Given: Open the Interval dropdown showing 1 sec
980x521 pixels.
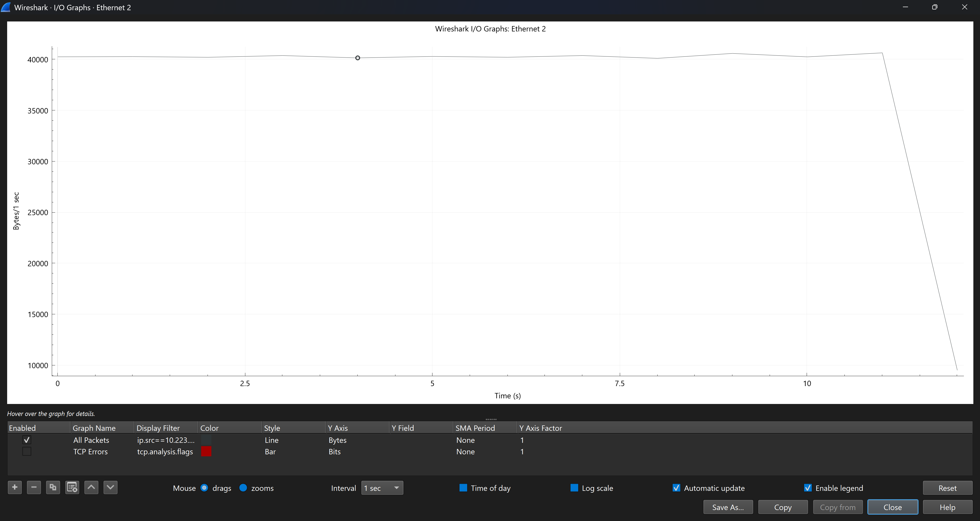Looking at the screenshot, I should [x=382, y=488].
